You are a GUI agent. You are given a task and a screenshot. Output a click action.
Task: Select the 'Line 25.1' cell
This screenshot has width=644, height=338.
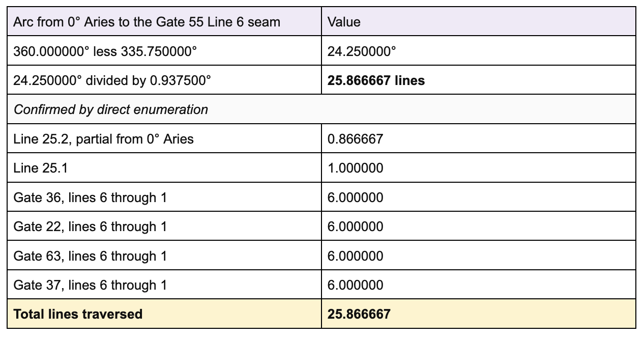pyautogui.click(x=164, y=168)
